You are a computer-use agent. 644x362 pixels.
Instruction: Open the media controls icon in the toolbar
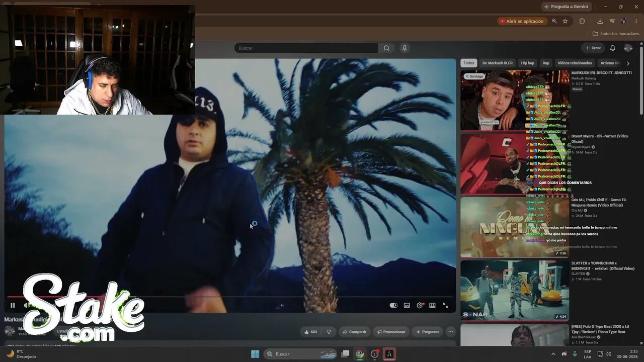click(612, 21)
